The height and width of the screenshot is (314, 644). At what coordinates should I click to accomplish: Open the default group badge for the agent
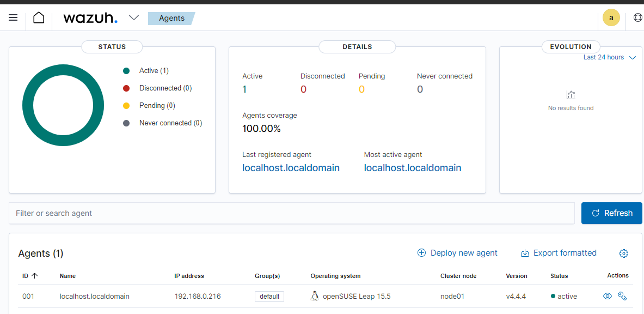click(269, 296)
